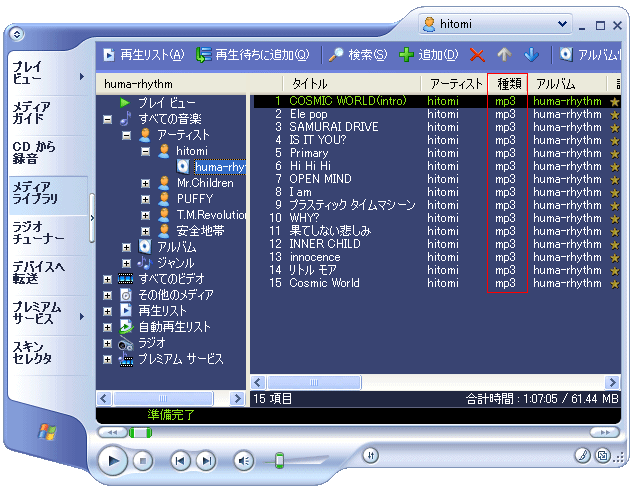Expand アルバム tree node
This screenshot has height=490, width=634.
click(127, 247)
